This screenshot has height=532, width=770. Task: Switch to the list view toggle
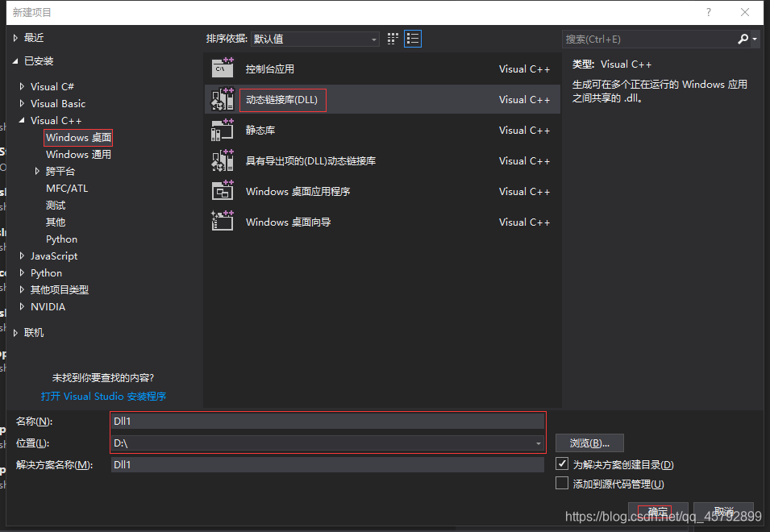click(412, 38)
